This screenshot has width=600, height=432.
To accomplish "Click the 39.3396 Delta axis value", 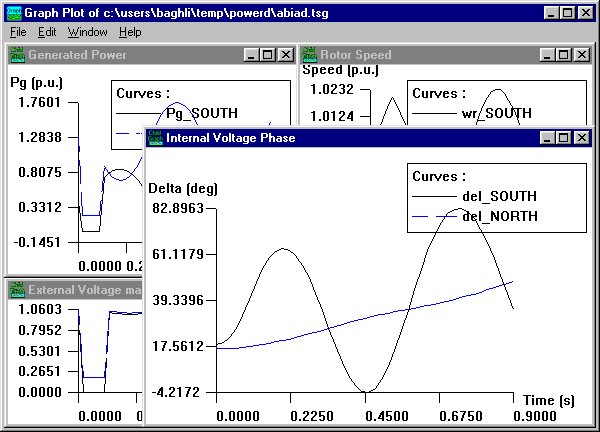I will (x=178, y=300).
